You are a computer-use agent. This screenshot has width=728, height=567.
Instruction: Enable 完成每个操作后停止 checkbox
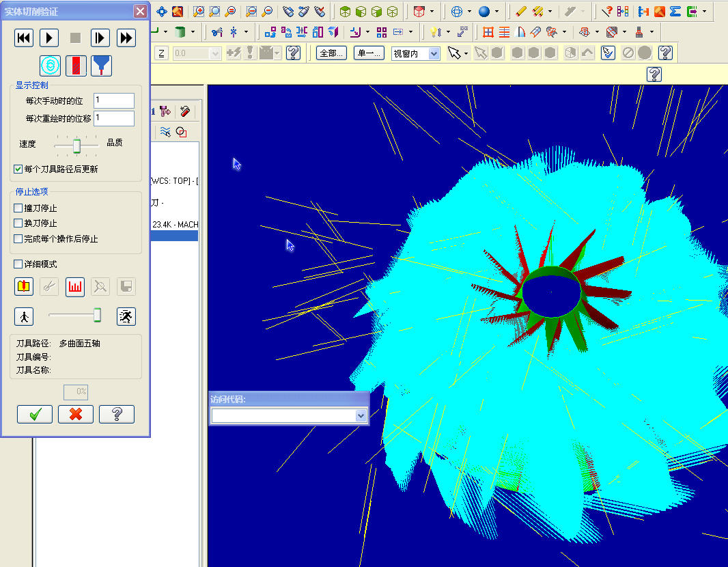tap(18, 238)
